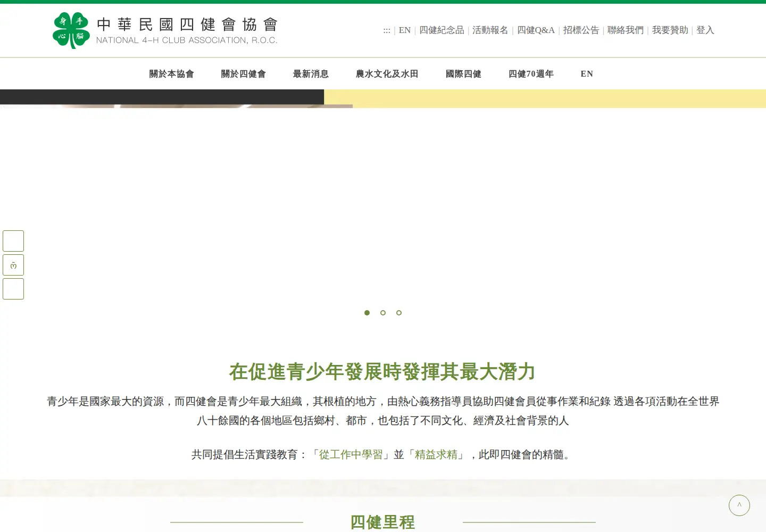766x532 pixels.
Task: Open the 關於本協會 menu
Action: [x=171, y=74]
